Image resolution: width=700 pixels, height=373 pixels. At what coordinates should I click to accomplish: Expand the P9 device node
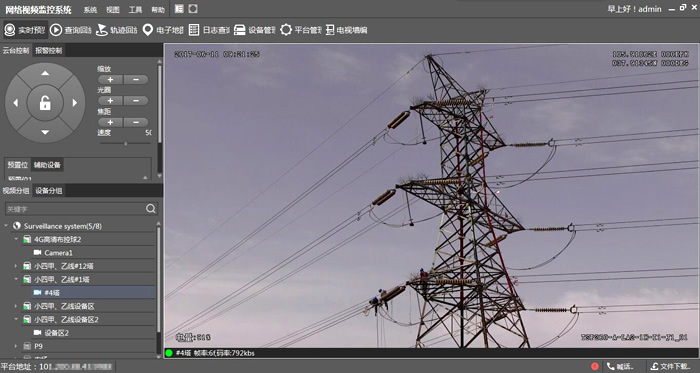(16, 346)
